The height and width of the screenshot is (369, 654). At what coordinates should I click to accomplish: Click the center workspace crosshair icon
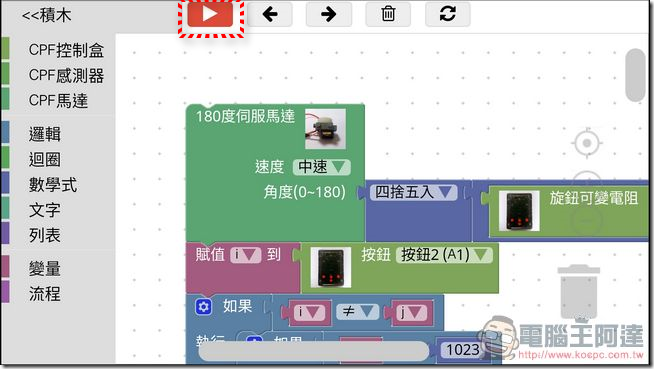click(587, 143)
